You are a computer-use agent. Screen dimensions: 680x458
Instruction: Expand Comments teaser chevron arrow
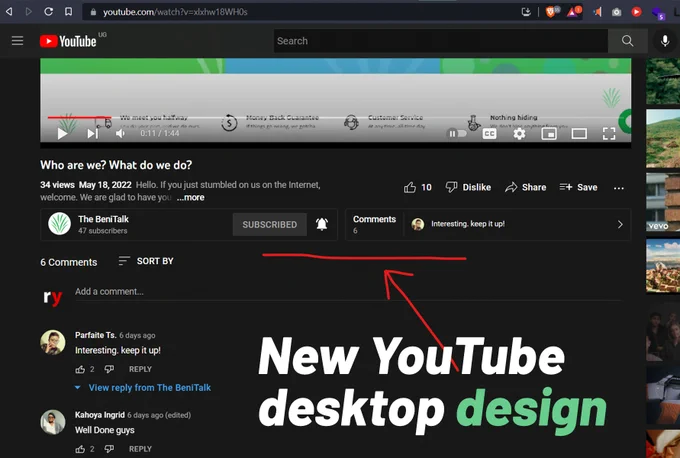(x=620, y=224)
